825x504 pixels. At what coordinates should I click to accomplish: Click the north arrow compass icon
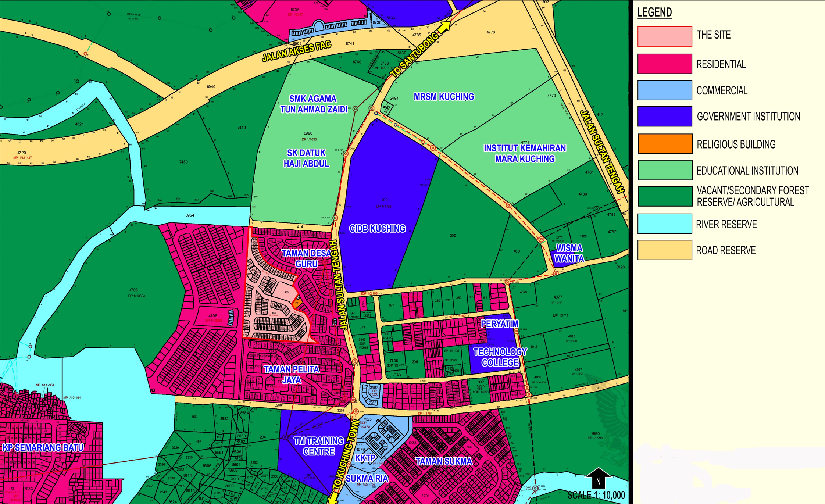coord(598,478)
